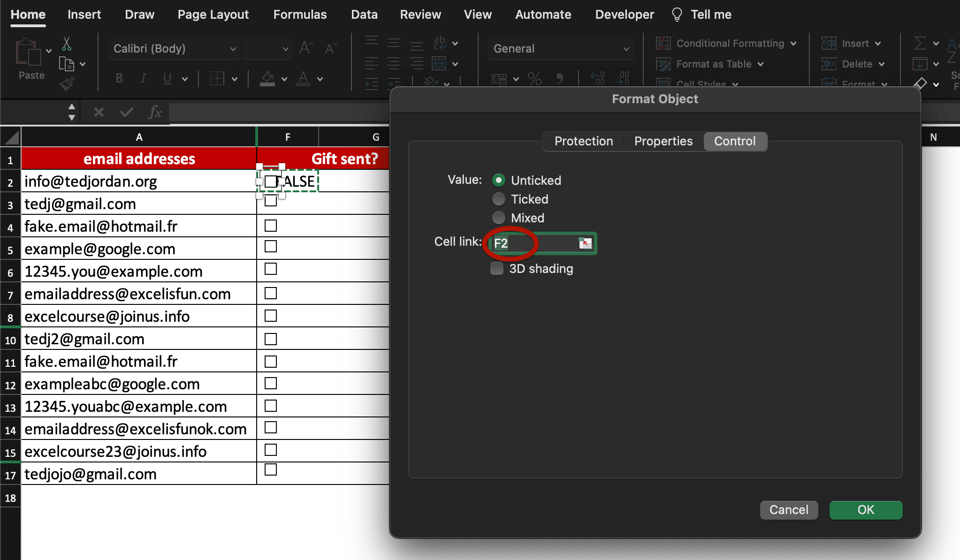Click the range selector icon in Cell link
The height and width of the screenshot is (560, 960).
click(585, 243)
